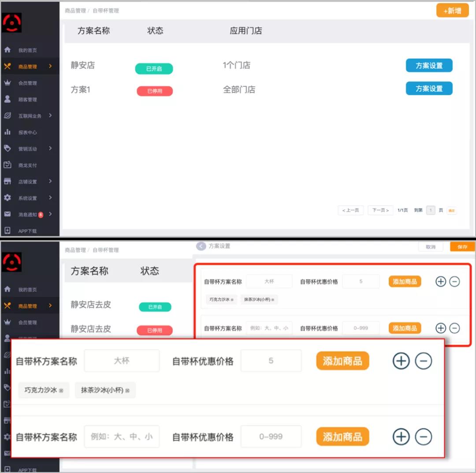Focus magnified 自带杯方案名称 field containing 大杯
This screenshot has height=473, width=476.
click(122, 361)
